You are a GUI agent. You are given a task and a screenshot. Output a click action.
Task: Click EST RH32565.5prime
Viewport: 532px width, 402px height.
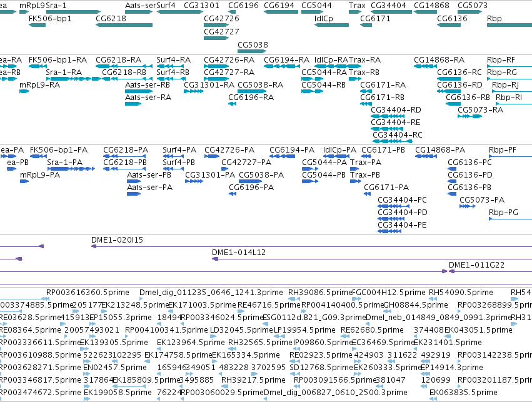coord(260,343)
